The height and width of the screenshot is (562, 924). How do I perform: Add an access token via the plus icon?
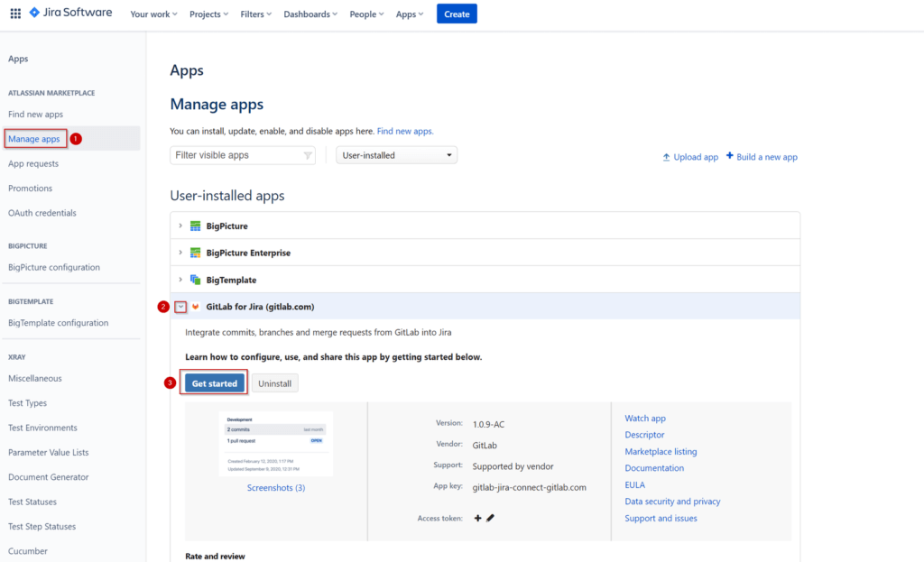coord(477,518)
